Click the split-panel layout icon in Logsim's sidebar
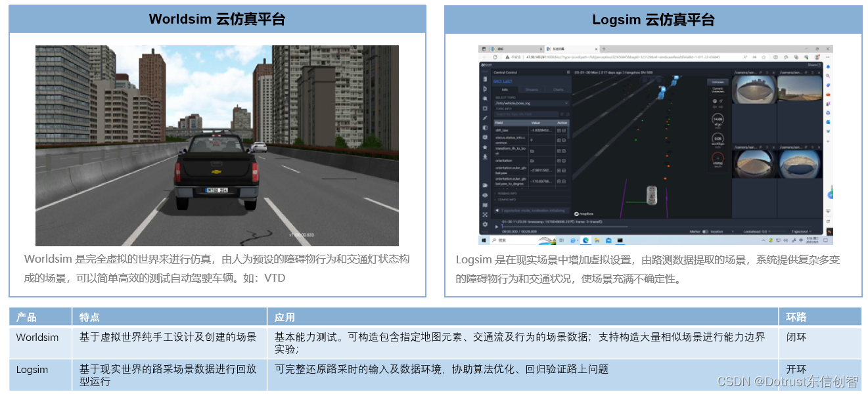 point(485,127)
